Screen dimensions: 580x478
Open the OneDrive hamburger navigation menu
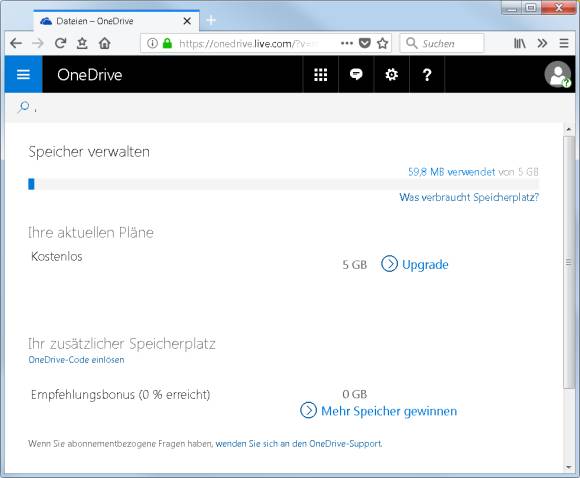pyautogui.click(x=23, y=74)
